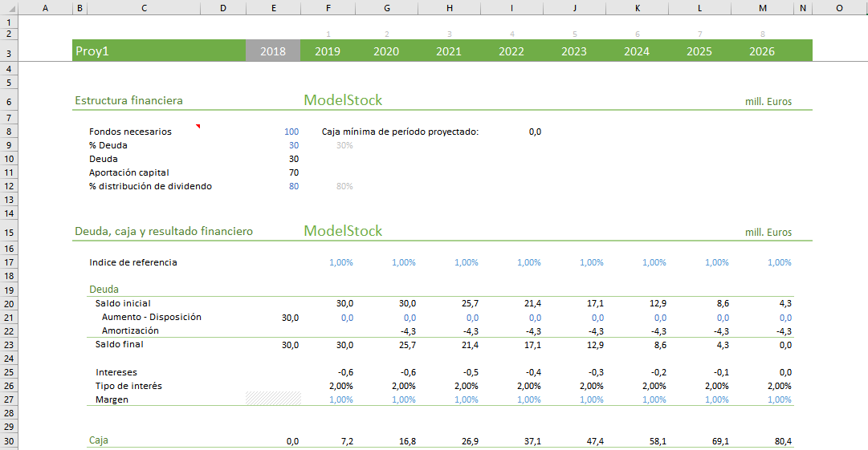Click Aportación capital value 70

pyautogui.click(x=293, y=172)
